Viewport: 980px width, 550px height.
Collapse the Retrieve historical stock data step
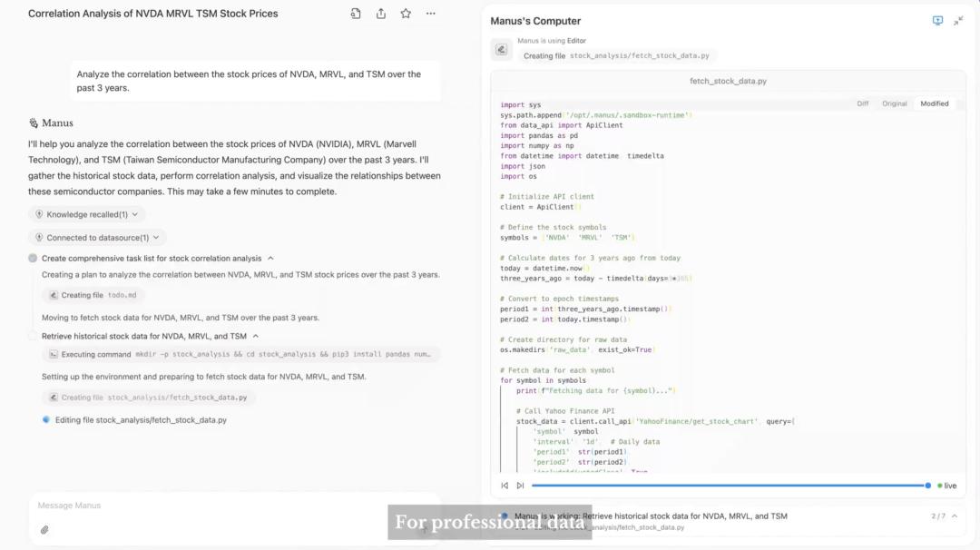255,336
